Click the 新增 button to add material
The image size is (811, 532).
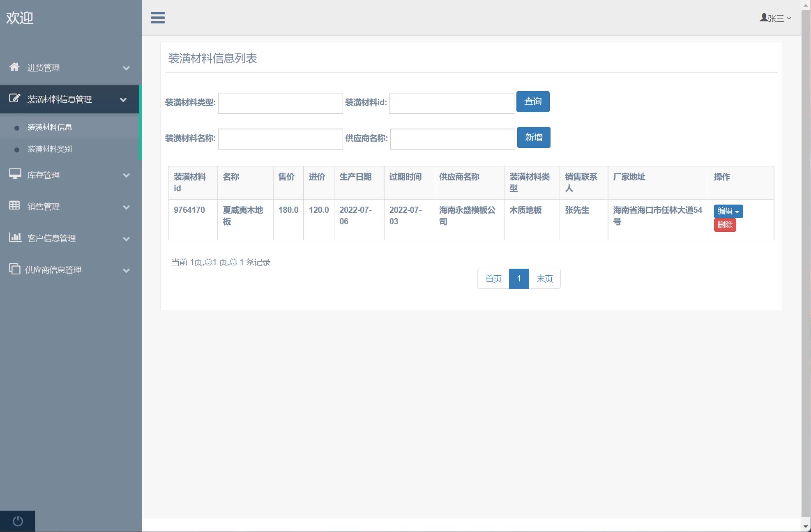point(534,137)
